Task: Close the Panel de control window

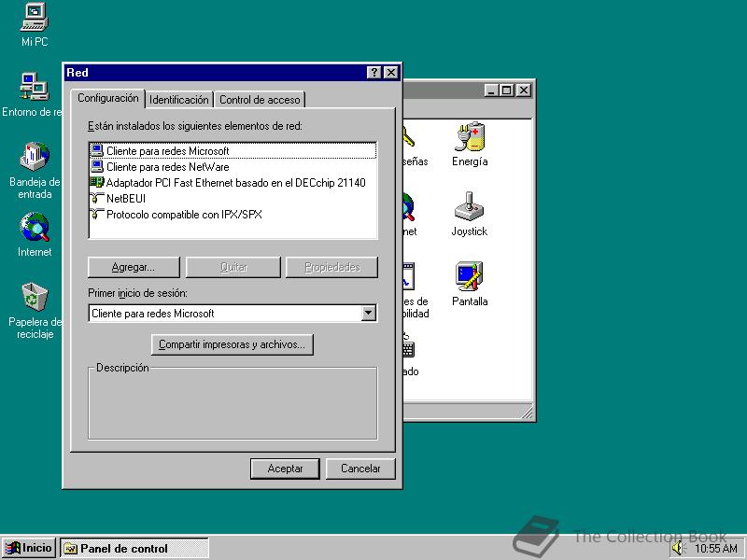Action: click(523, 90)
